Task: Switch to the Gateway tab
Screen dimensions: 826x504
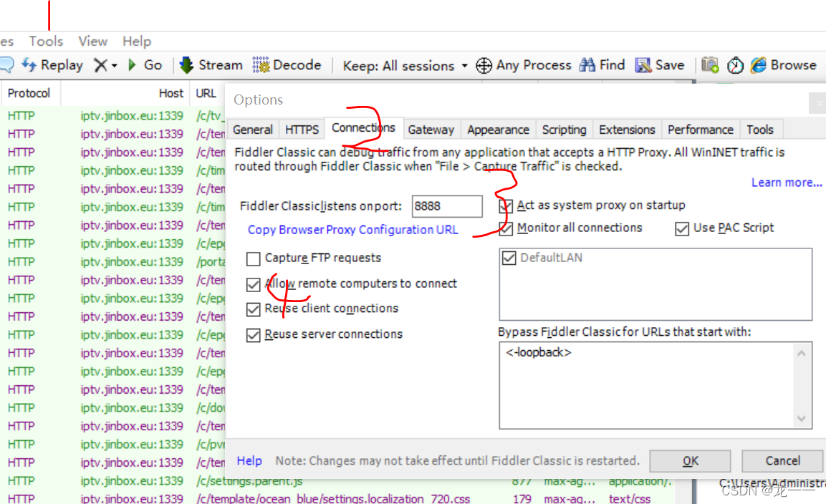Action: tap(431, 130)
